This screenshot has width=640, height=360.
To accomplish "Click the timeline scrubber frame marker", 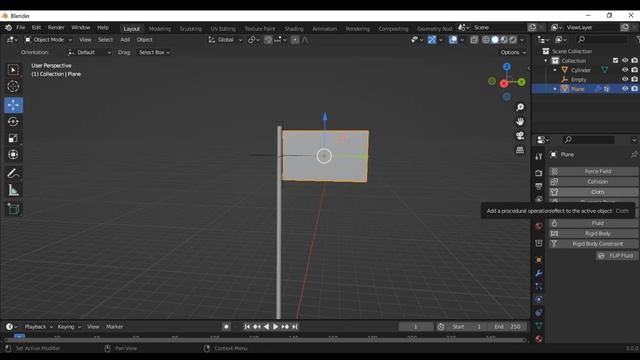I will pyautogui.click(x=19, y=337).
